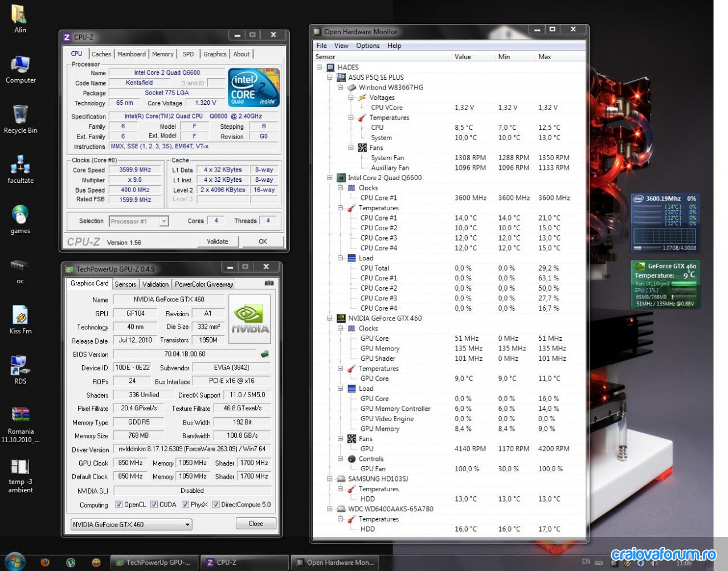
Task: Open the Alin user folder desktop icon
Action: (19, 19)
